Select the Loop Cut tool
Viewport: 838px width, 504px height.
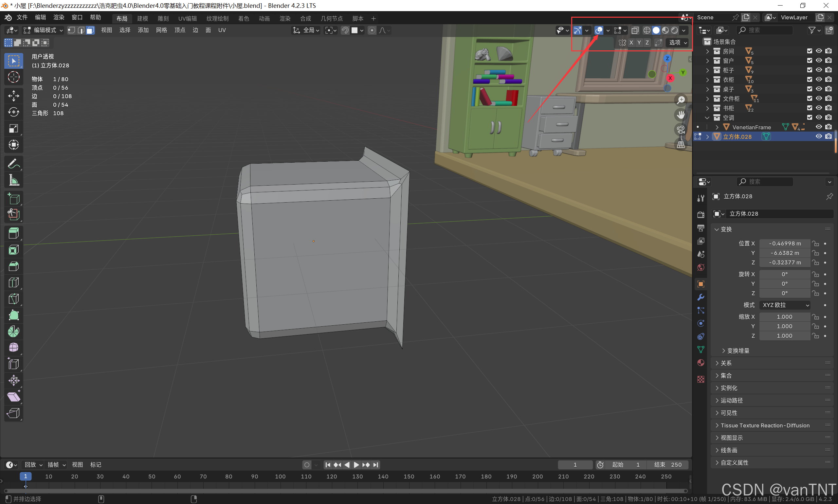point(14,282)
